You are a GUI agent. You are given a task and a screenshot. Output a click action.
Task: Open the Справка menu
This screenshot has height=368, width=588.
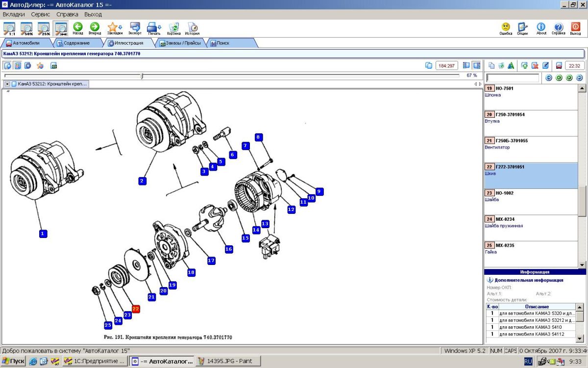point(67,15)
